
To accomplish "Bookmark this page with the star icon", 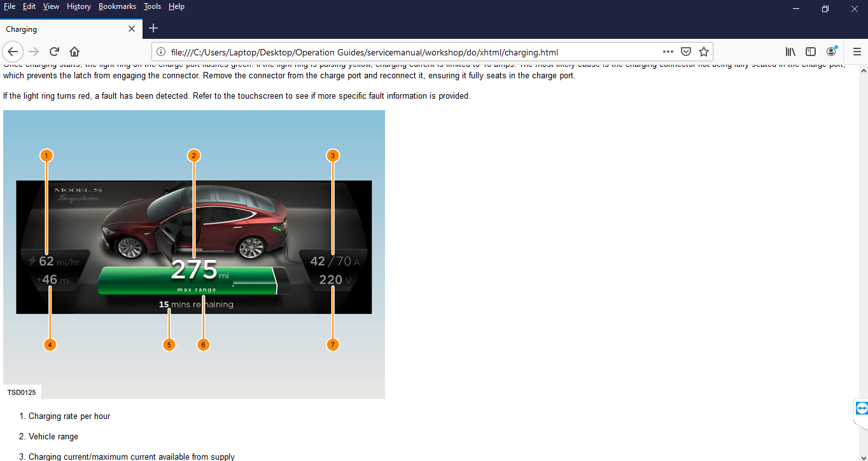I will [703, 52].
